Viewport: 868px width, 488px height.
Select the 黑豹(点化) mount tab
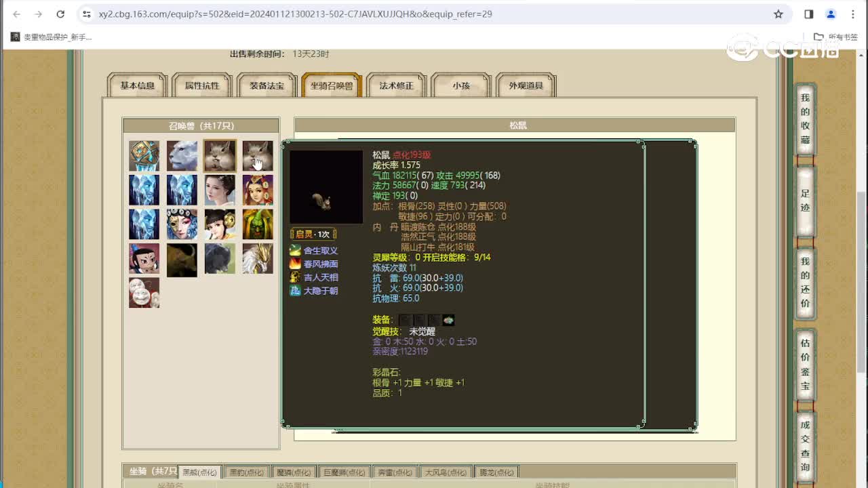tap(246, 472)
